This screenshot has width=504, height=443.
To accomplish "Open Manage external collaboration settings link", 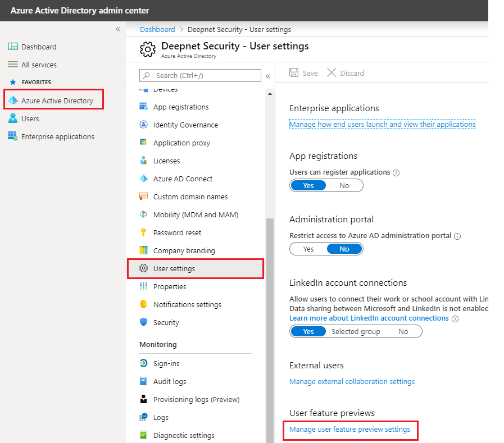I will click(352, 381).
